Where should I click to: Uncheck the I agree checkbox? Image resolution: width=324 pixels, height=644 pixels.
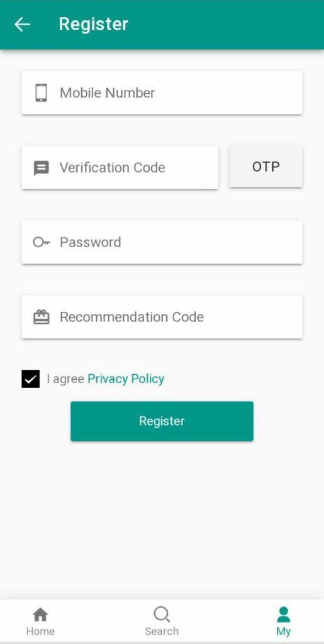tap(31, 379)
